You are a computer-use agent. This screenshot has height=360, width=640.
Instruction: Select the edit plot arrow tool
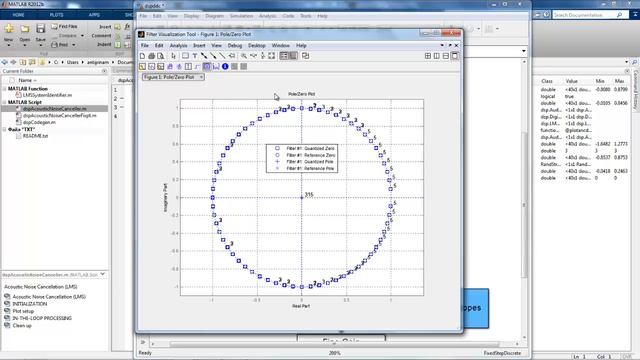pyautogui.click(x=173, y=56)
